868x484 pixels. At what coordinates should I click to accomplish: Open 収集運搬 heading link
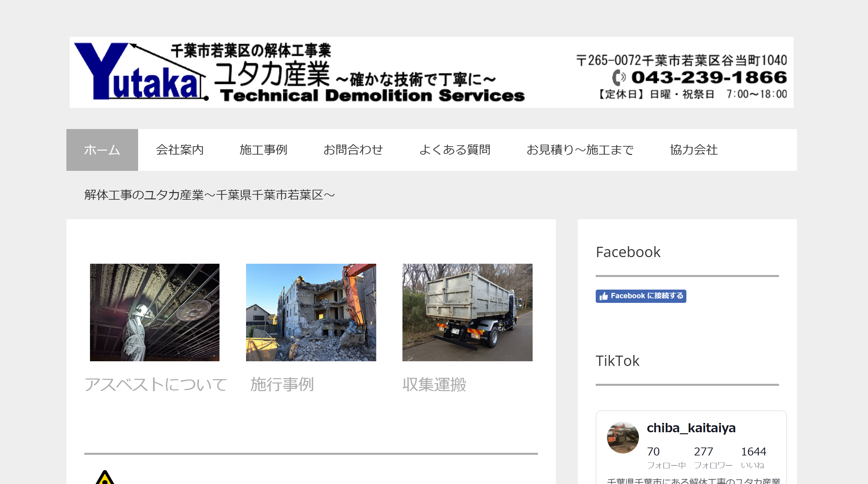tap(434, 384)
